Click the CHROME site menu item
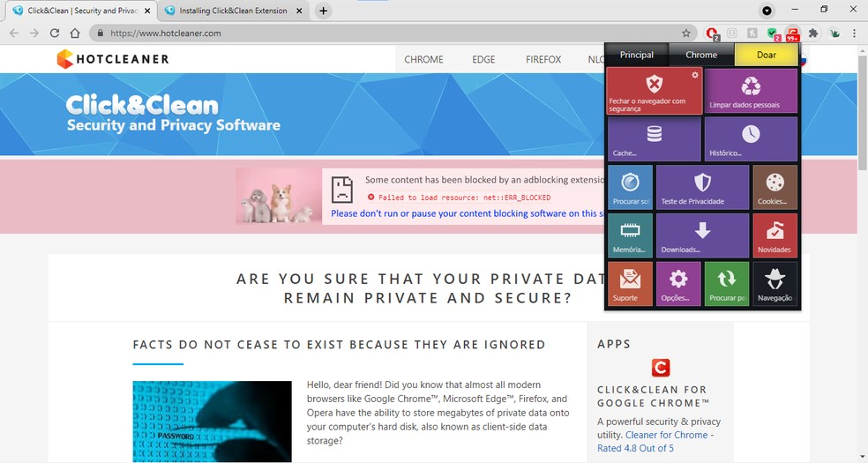 pyautogui.click(x=423, y=59)
